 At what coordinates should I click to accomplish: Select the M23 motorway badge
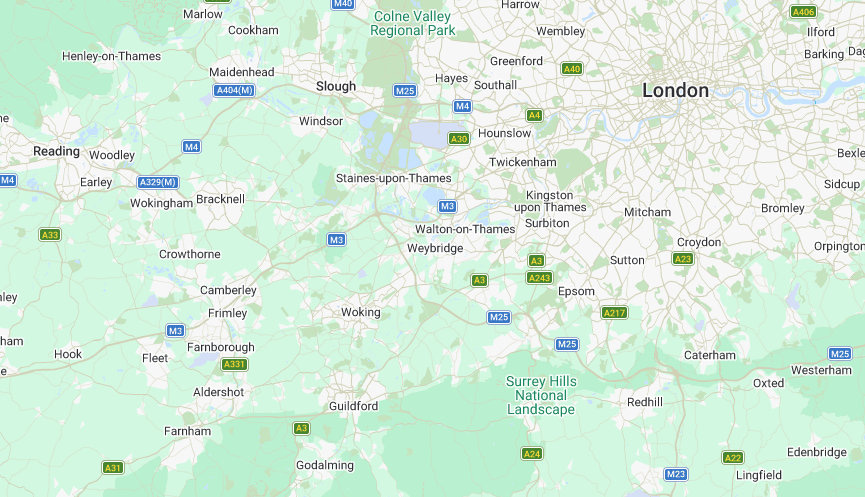675,474
